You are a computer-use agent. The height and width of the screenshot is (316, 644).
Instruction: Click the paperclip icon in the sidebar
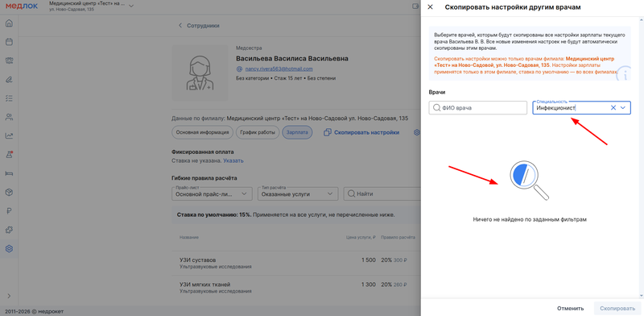pyautogui.click(x=9, y=80)
